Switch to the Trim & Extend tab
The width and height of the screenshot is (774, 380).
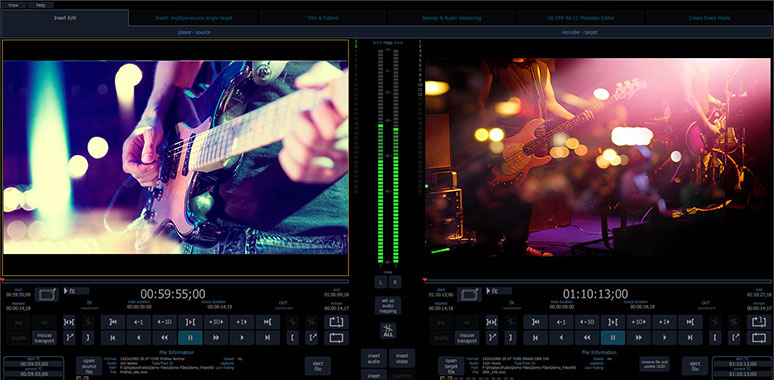322,18
